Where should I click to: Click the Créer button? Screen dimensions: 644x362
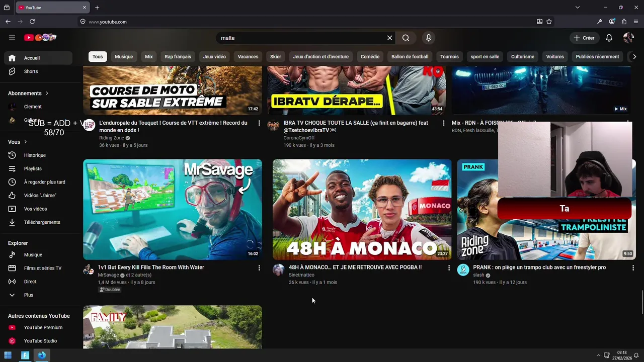[x=584, y=38]
